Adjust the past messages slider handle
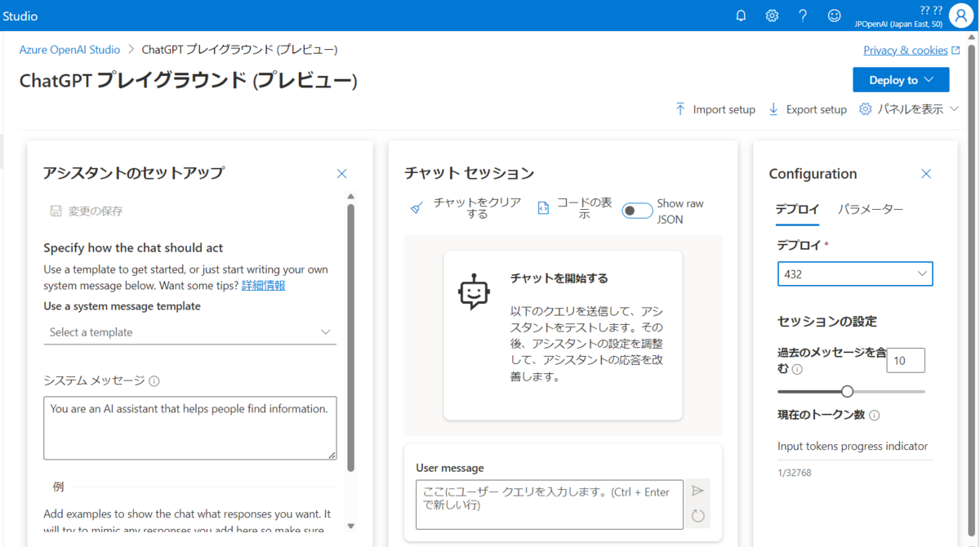 (x=847, y=392)
